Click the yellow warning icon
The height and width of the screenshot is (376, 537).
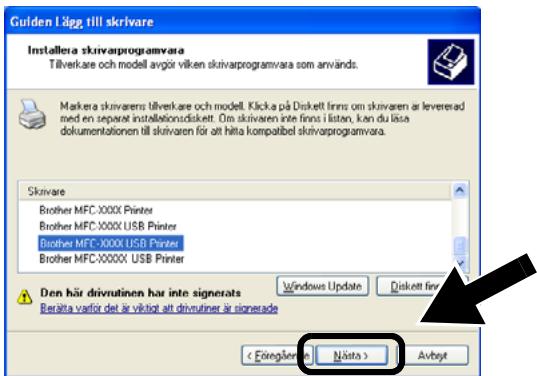coord(25,297)
